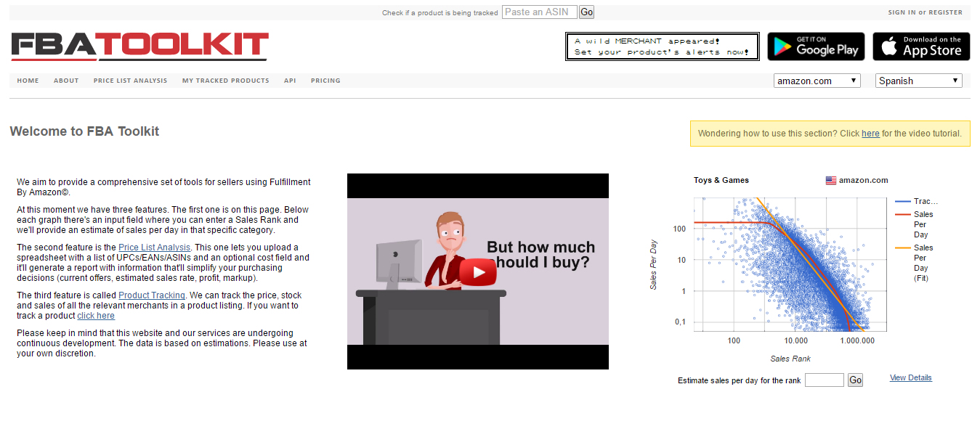Image resolution: width=980 pixels, height=429 pixels.
Task: Play the YouTube video
Action: point(477,272)
